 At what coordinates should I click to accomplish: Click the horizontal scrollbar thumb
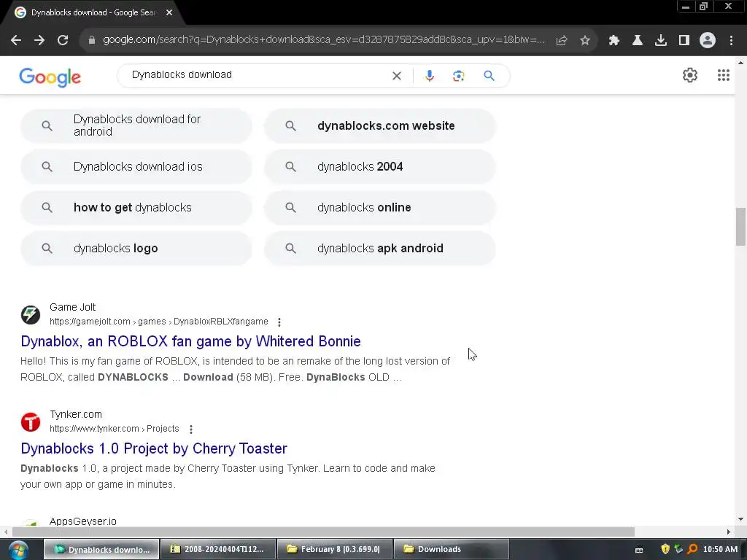coord(323,532)
